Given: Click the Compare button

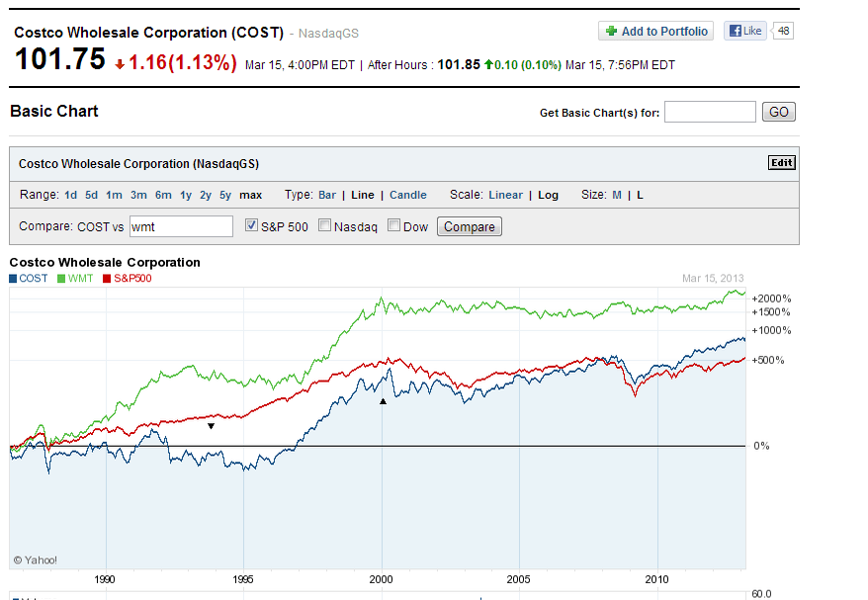Looking at the screenshot, I should coord(470,226).
